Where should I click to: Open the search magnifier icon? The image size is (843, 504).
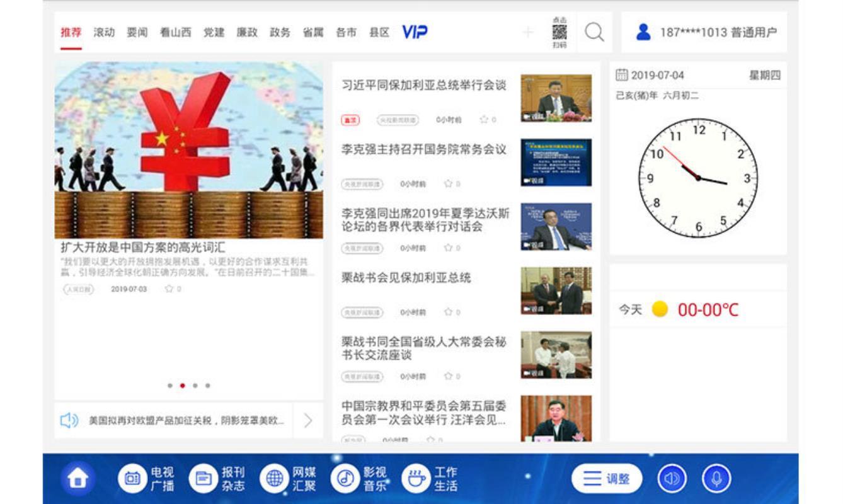tap(592, 31)
